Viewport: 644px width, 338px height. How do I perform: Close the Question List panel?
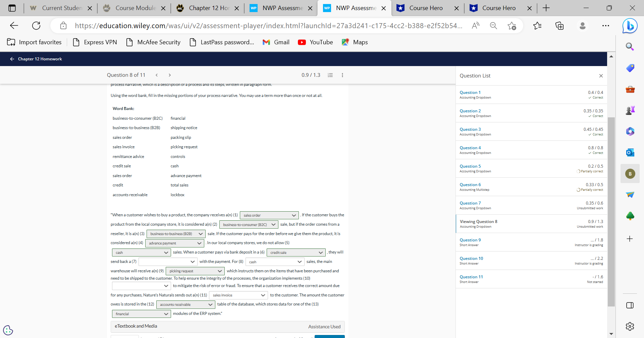pos(601,76)
